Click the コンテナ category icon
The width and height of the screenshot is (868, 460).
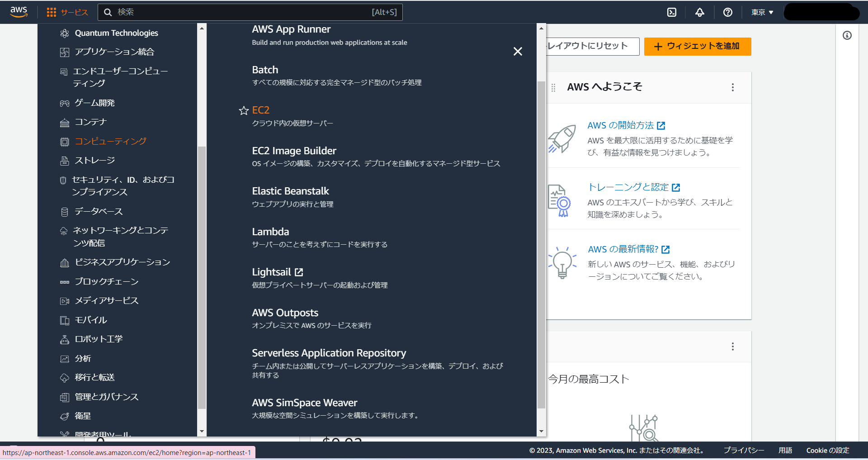[65, 123]
